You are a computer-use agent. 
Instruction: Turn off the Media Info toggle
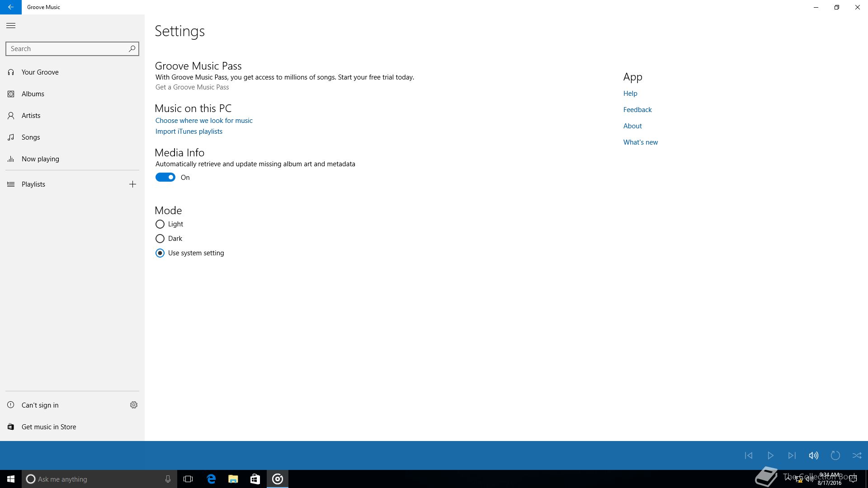coord(165,177)
